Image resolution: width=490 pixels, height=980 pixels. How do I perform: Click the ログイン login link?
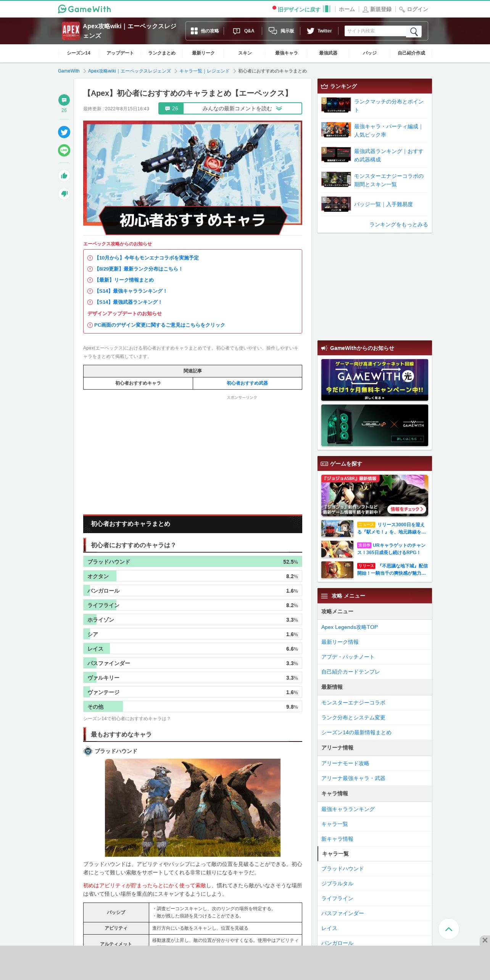[414, 9]
